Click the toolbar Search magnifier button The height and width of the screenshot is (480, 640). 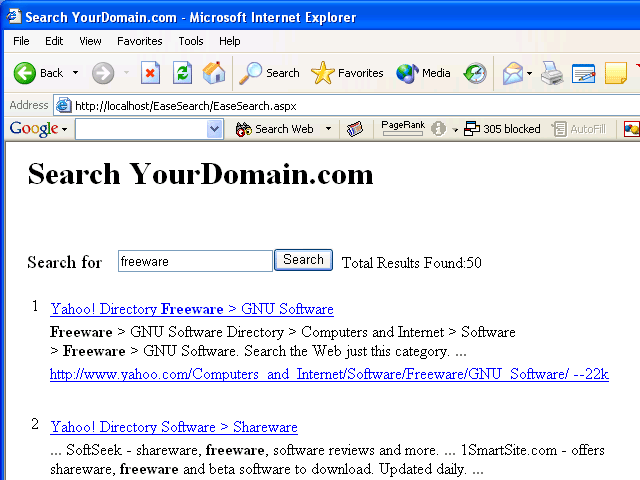point(270,73)
